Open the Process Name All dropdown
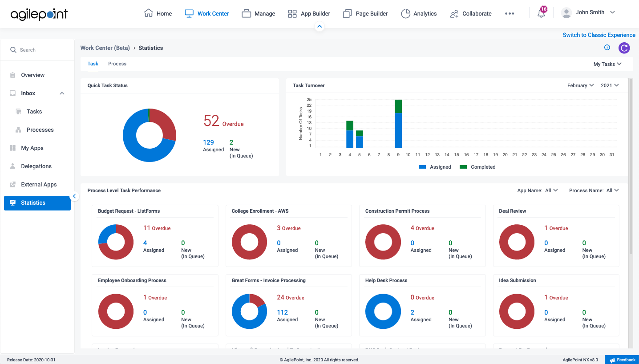Image resolution: width=639 pixels, height=364 pixels. click(x=612, y=190)
